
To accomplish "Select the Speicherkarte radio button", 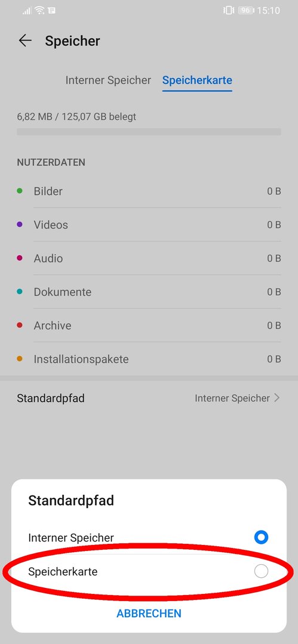I will [261, 571].
